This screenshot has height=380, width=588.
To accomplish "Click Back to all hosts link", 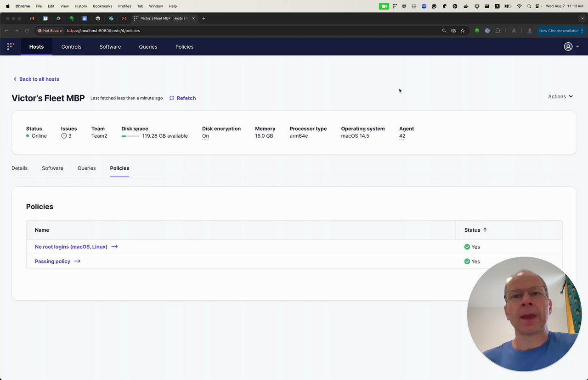I will coord(36,79).
